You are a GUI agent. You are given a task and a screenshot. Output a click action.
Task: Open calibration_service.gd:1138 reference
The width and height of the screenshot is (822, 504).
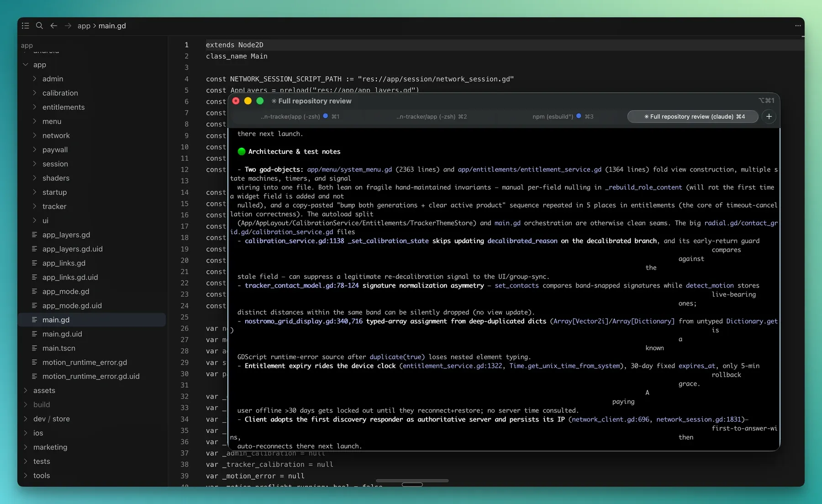[295, 241]
